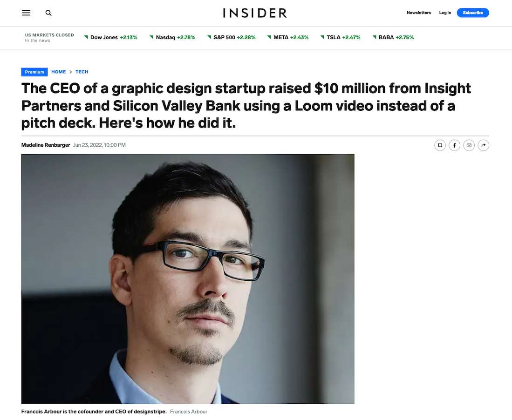Share the article on Facebook

click(454, 145)
